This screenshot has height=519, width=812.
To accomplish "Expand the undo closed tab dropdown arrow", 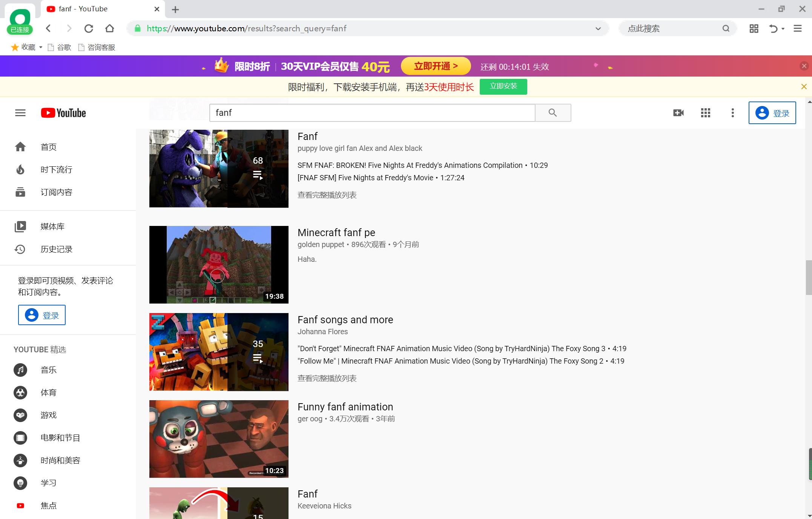I will point(783,29).
